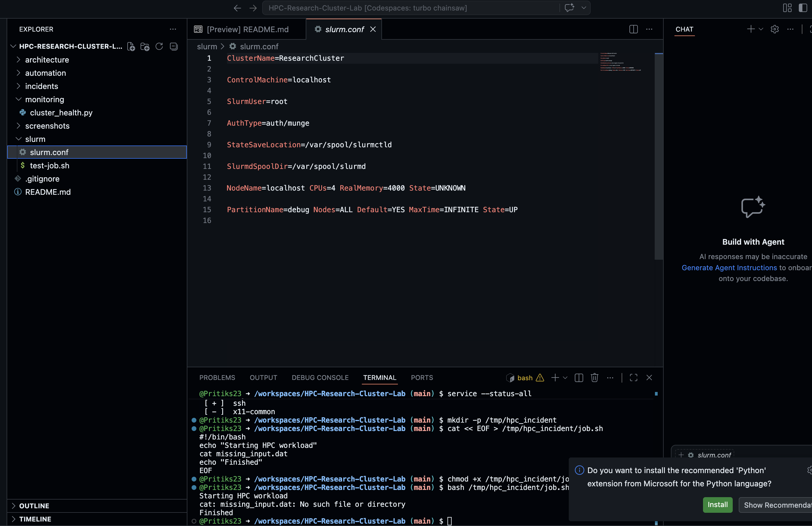
Task: Click the slurm.conf chat context chip
Action: coord(705,454)
